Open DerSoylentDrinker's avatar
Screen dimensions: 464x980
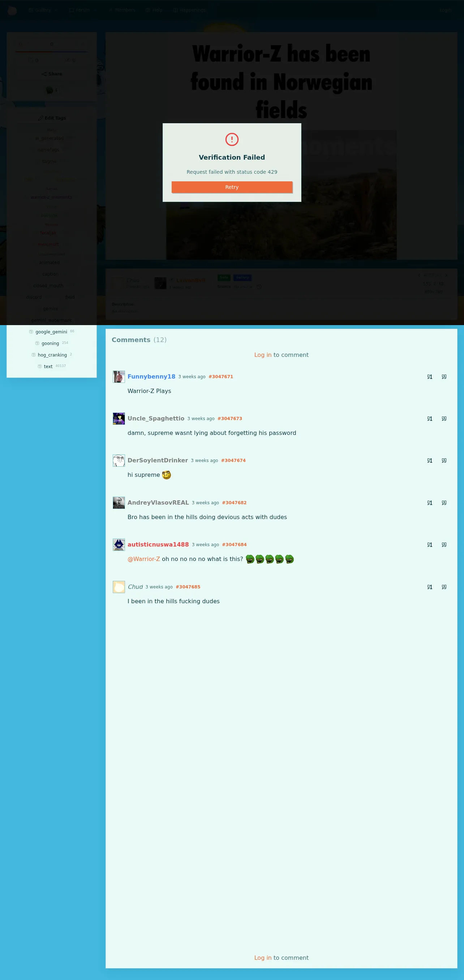coord(119,460)
